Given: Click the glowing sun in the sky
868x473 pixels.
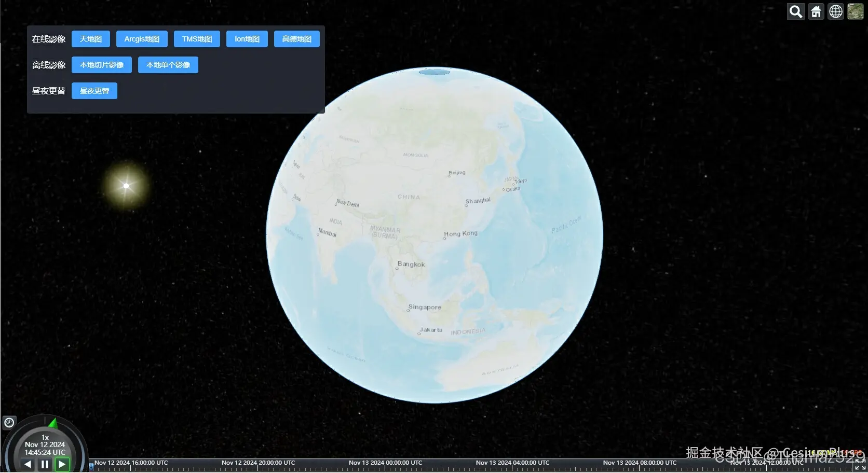Looking at the screenshot, I should [x=126, y=186].
